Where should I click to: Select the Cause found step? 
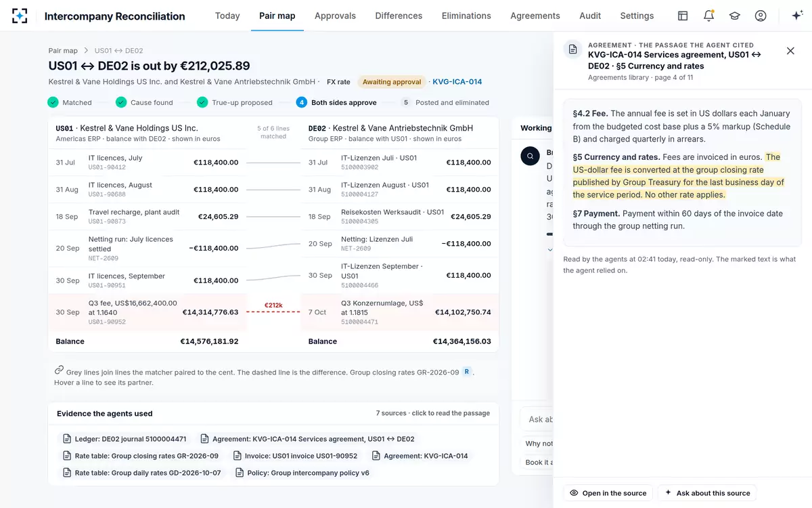tap(144, 102)
